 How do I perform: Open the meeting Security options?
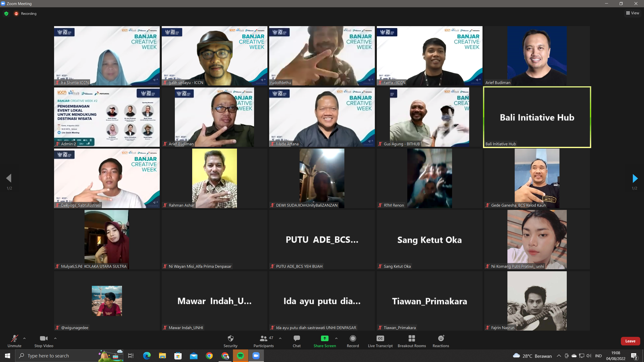pyautogui.click(x=230, y=341)
